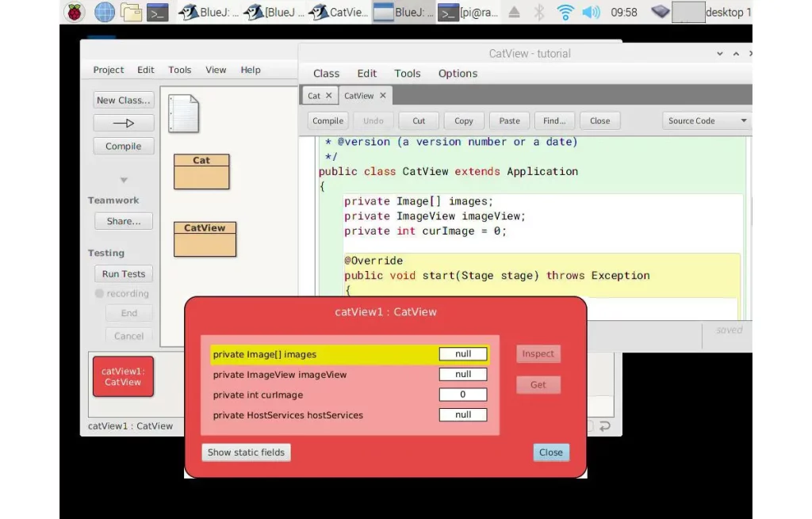Screen dimensions: 812x519
Task: Click the desktop 1 pager label
Action: (728, 12)
